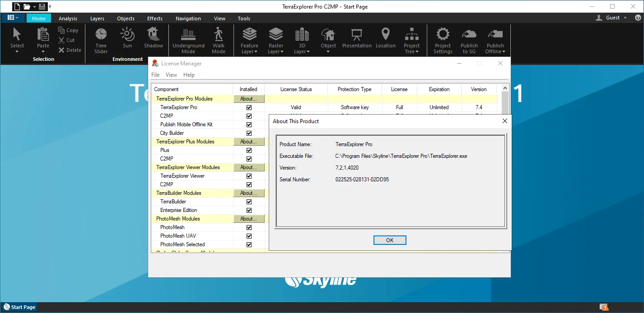Toggle Plus installed checkbox
The image size is (644, 313).
point(249,150)
